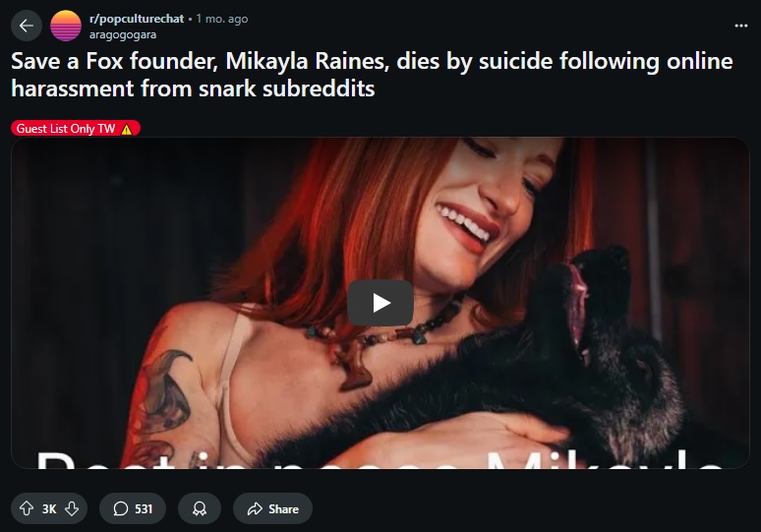Select the Guest List Only TW flair

point(76,128)
